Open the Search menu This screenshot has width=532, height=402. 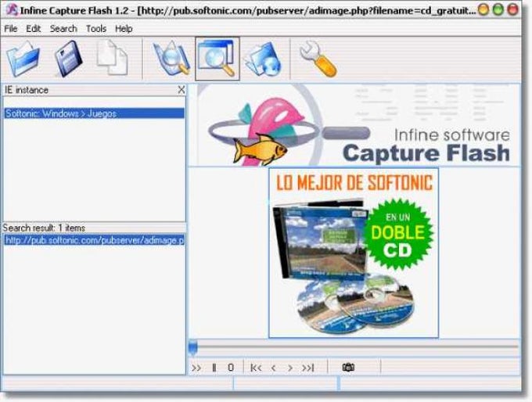[63, 29]
